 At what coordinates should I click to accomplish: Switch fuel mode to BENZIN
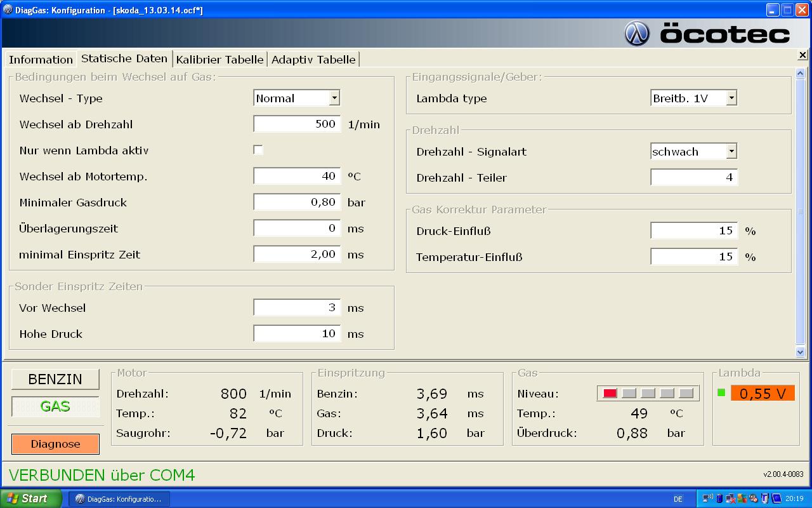pyautogui.click(x=55, y=379)
